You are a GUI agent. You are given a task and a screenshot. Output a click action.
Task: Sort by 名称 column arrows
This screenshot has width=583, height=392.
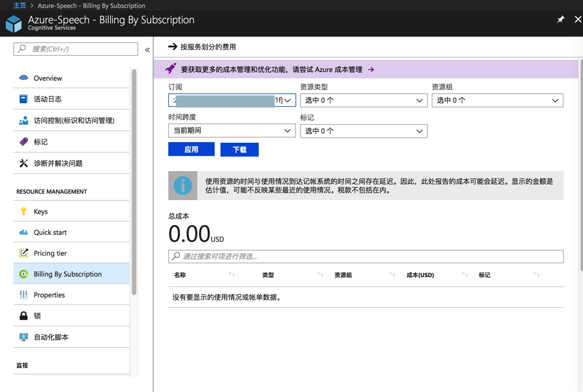tap(231, 274)
